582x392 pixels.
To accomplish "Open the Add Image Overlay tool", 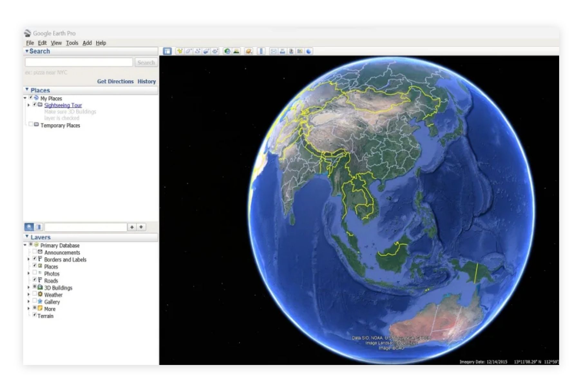I will point(206,51).
